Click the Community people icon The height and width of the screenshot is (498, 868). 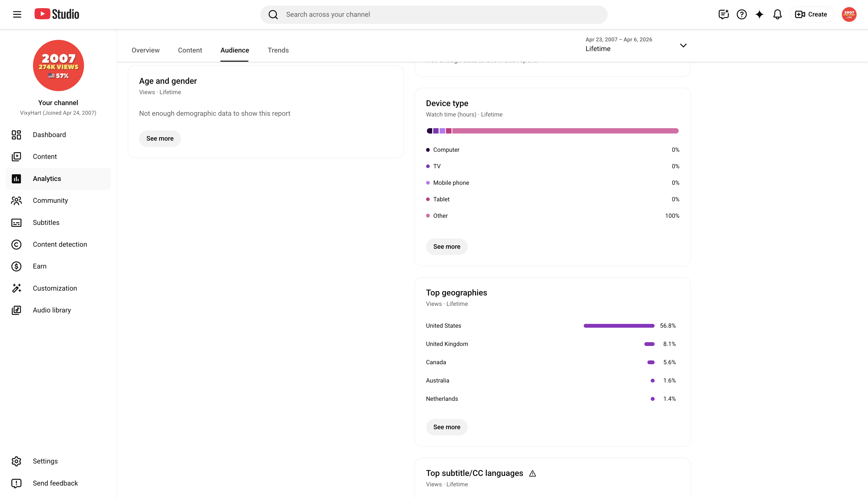coord(16,201)
